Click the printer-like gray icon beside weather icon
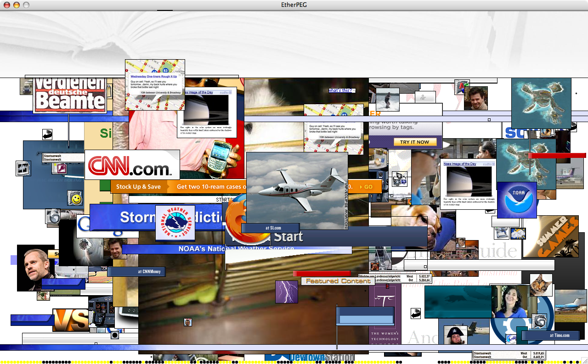The image size is (588, 364). click(x=501, y=233)
